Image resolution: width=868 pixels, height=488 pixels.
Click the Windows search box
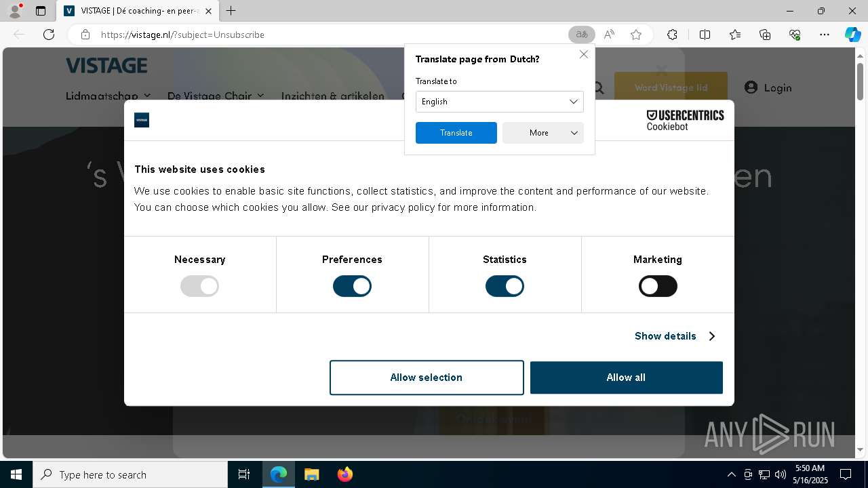coord(130,474)
